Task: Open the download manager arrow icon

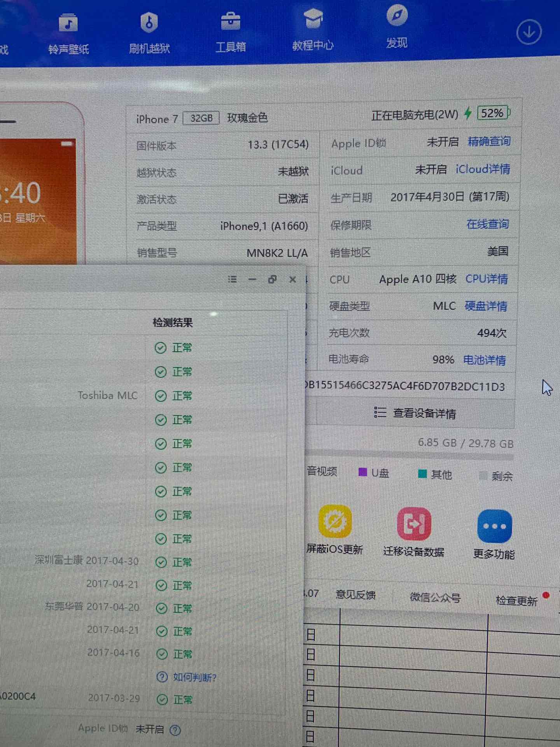Action: pos(529,32)
